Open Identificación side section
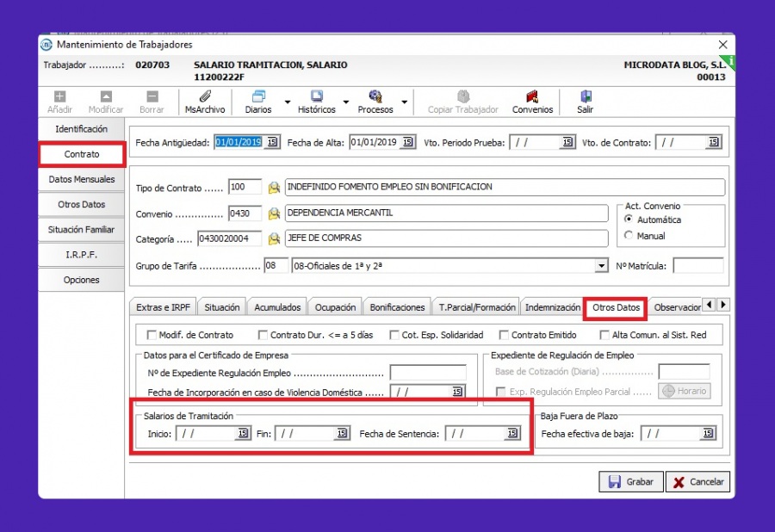Viewport: 775px width, 532px height. click(x=82, y=129)
